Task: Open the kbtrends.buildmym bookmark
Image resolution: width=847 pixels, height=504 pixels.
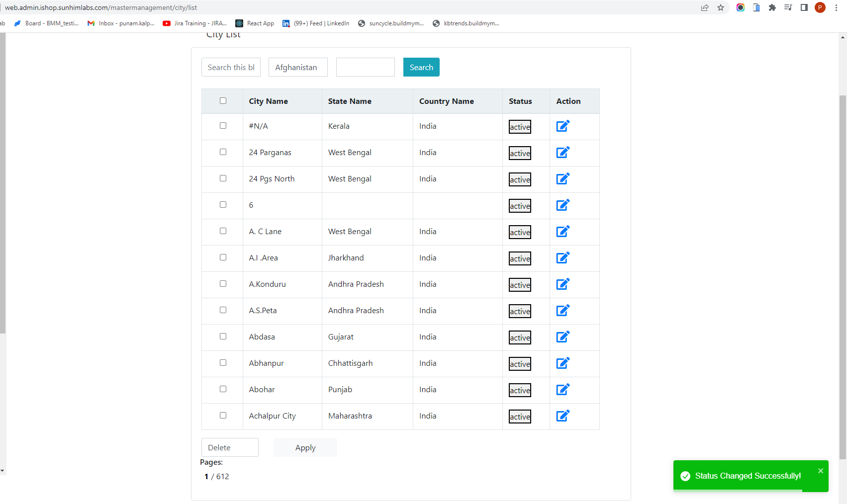Action: (466, 23)
